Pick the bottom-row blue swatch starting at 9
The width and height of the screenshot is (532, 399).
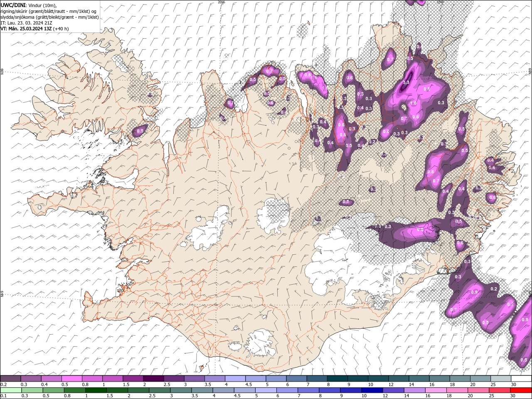350,390
